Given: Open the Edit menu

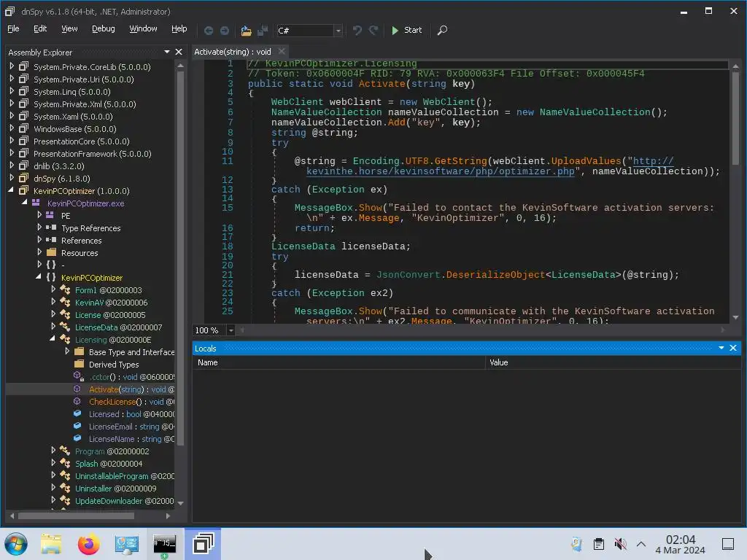Looking at the screenshot, I should pyautogui.click(x=40, y=28).
